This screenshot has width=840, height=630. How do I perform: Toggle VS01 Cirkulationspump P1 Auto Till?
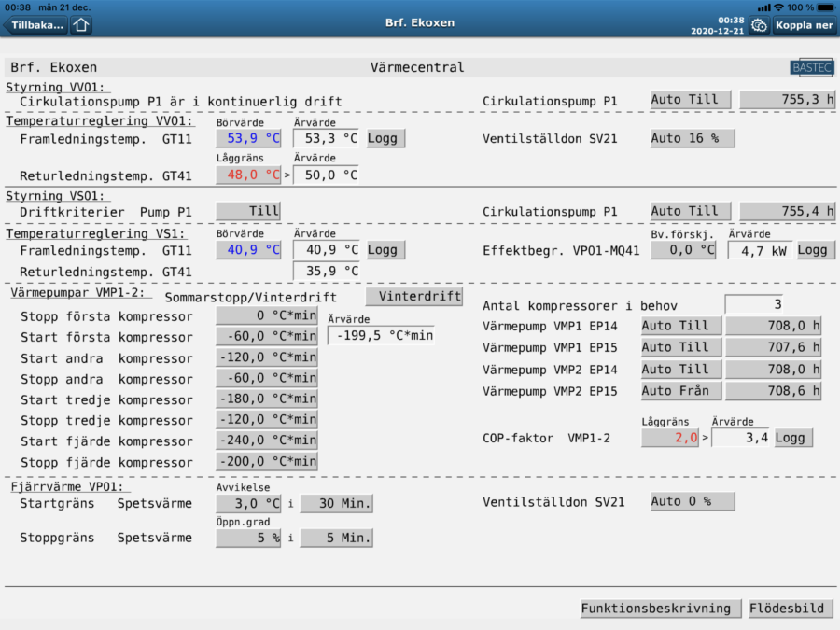click(691, 211)
